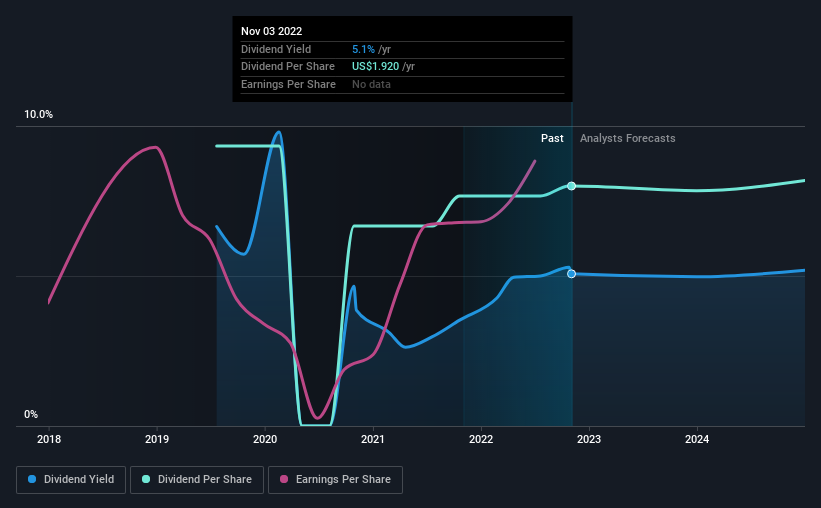
Task: Click the Past label
Action: click(x=552, y=138)
